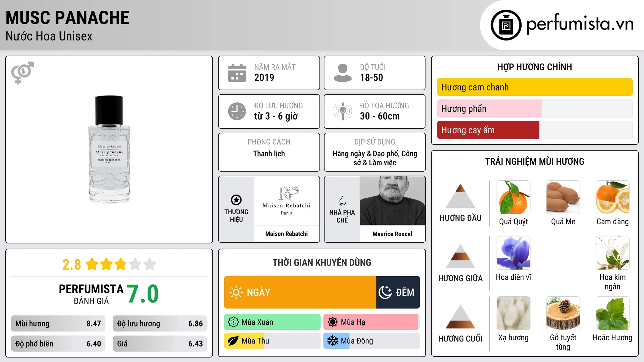Image resolution: width=644 pixels, height=362 pixels.
Task: Click the THỜI GIAN KHUYÊN DÙNG heading
Action: pos(322,262)
